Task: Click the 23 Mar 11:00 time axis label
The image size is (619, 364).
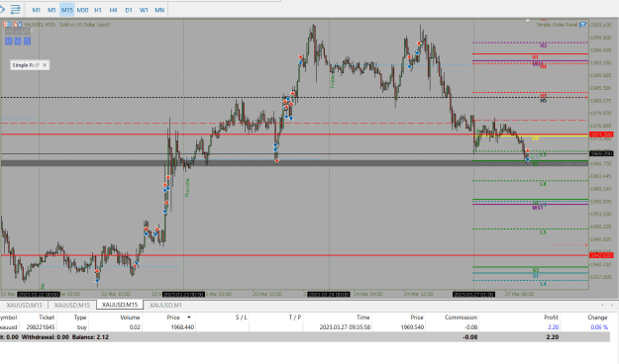Action: tap(267, 294)
